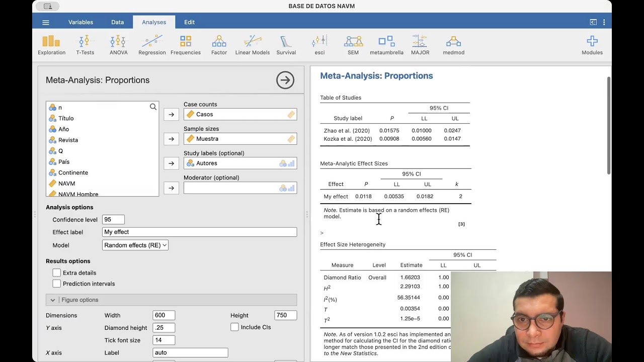Open the three-dot options menu
Image resolution: width=644 pixels, height=362 pixels.
[x=604, y=22]
